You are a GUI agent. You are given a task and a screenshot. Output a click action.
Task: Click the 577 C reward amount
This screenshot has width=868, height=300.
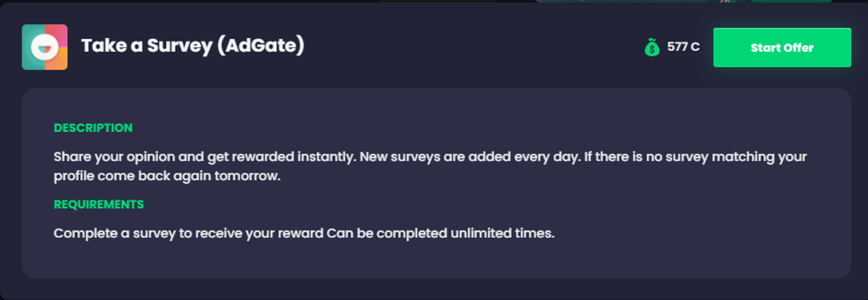pos(683,47)
